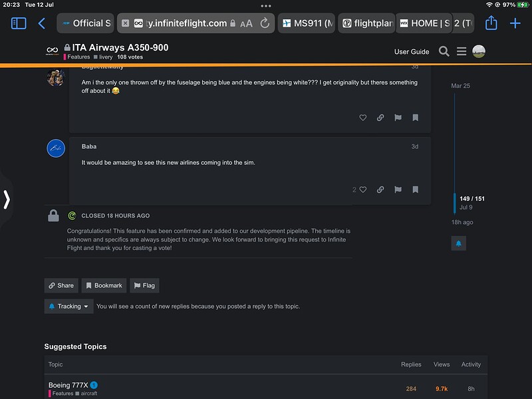Open the Infinite Flight community logo home
The width and height of the screenshot is (532, 399).
pyautogui.click(x=53, y=51)
